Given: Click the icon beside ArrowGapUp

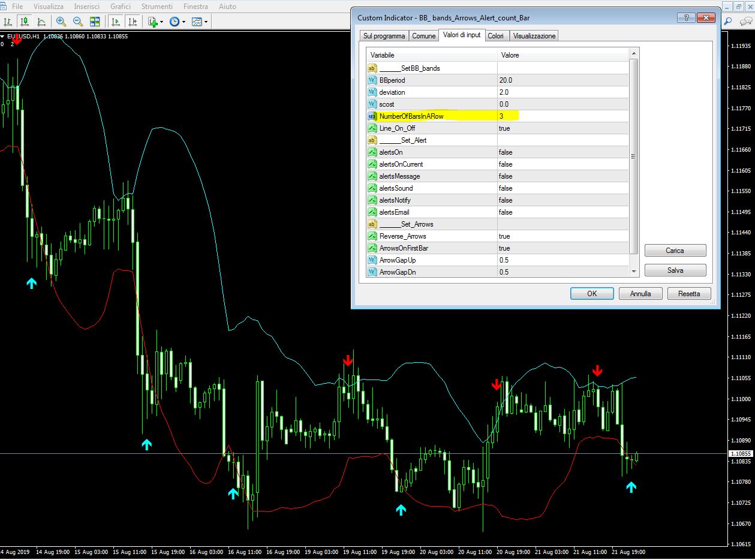Looking at the screenshot, I should tap(372, 260).
